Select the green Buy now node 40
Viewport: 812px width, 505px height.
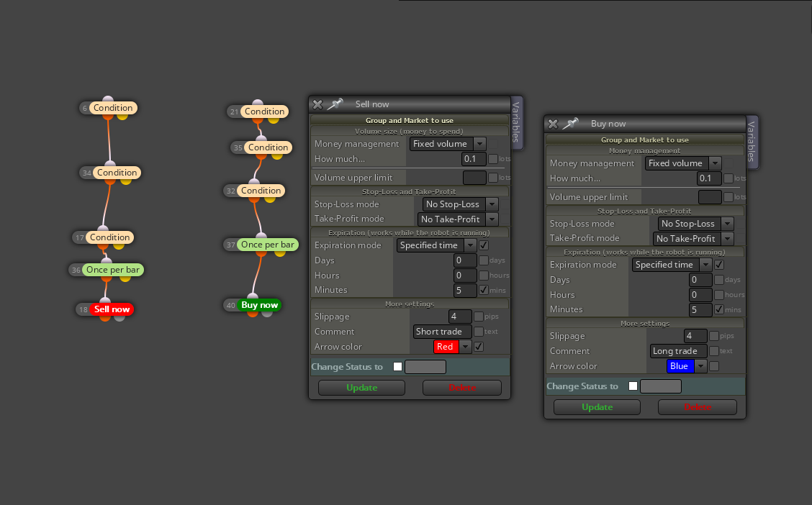click(x=259, y=305)
